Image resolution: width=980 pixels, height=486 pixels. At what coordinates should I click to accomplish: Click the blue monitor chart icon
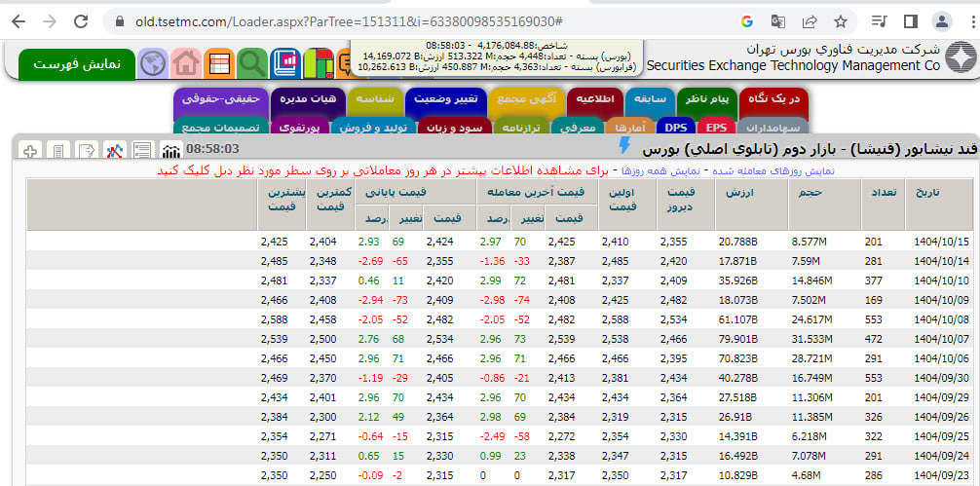[x=287, y=64]
